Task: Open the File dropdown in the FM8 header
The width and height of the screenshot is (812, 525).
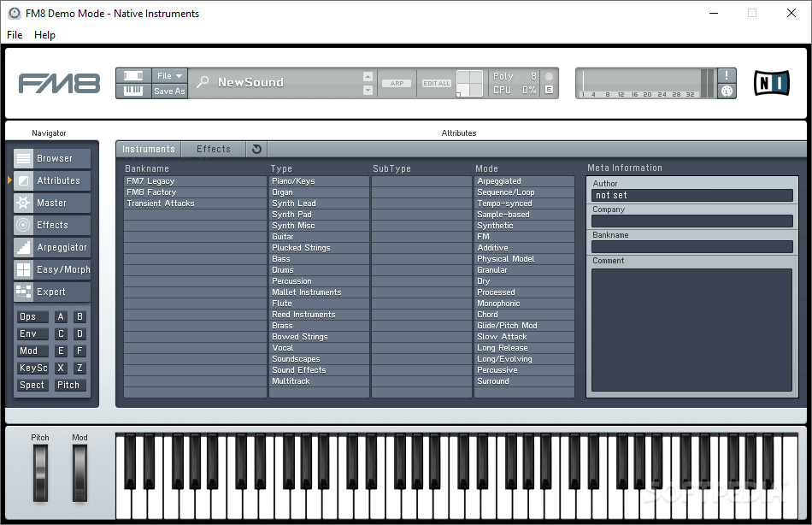Action: click(x=170, y=75)
